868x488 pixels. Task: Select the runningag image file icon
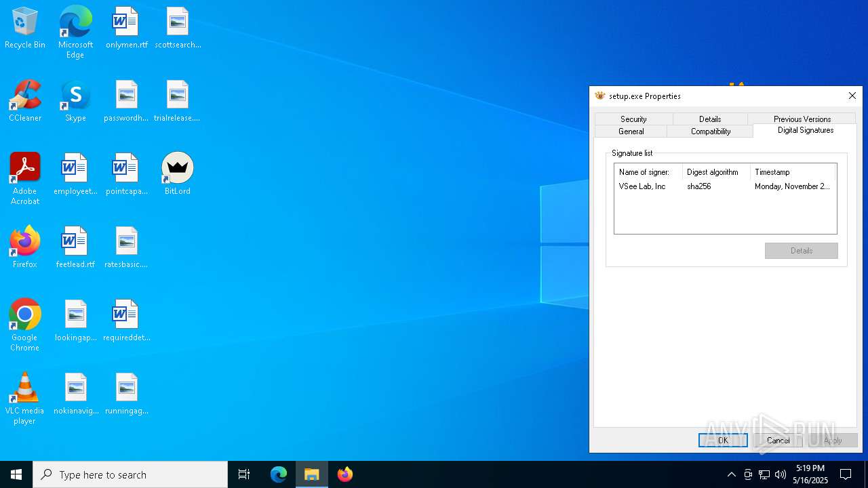point(127,394)
